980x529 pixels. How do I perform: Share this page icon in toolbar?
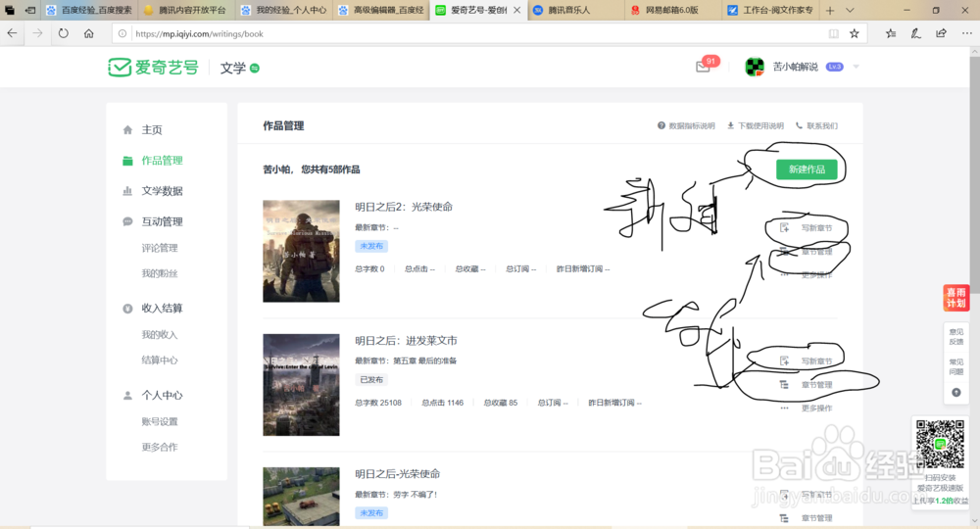[941, 33]
